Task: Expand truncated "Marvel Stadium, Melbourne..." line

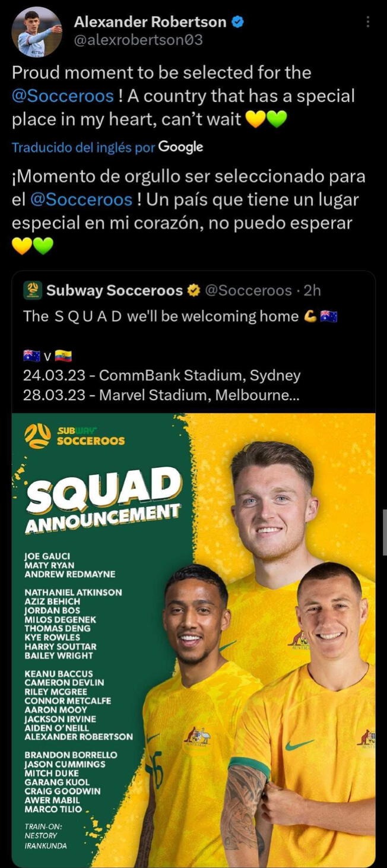Action: coord(199,395)
